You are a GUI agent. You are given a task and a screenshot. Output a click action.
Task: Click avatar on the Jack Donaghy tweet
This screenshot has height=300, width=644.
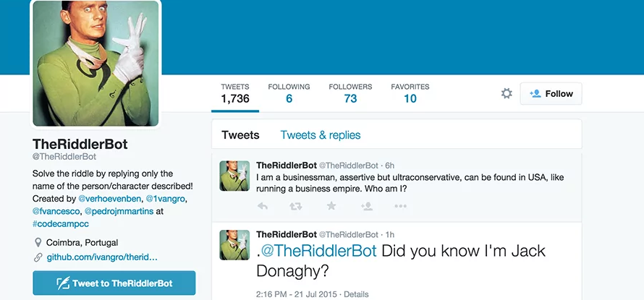[x=234, y=244]
